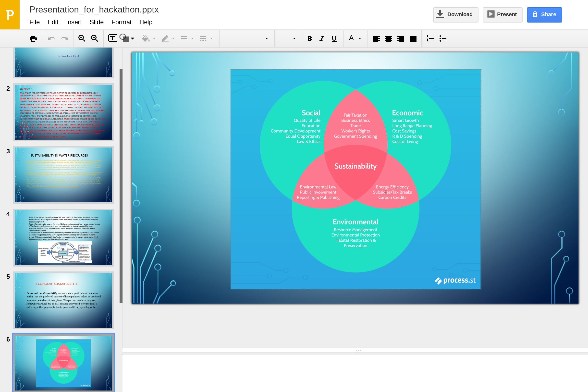
Task: Toggle underline formatting
Action: click(334, 38)
